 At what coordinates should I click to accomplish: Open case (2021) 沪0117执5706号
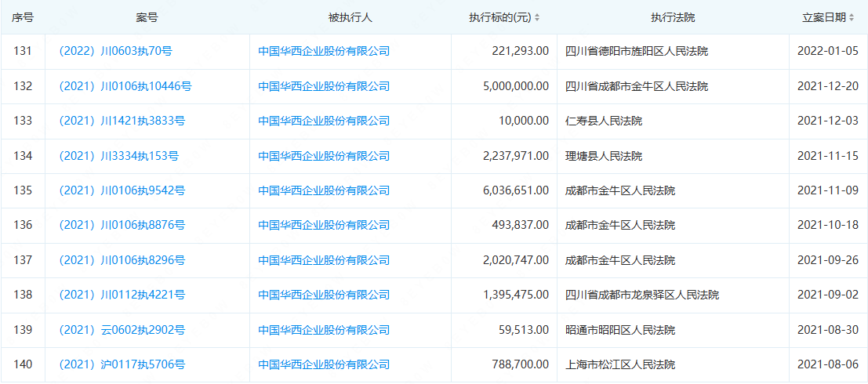pos(122,364)
